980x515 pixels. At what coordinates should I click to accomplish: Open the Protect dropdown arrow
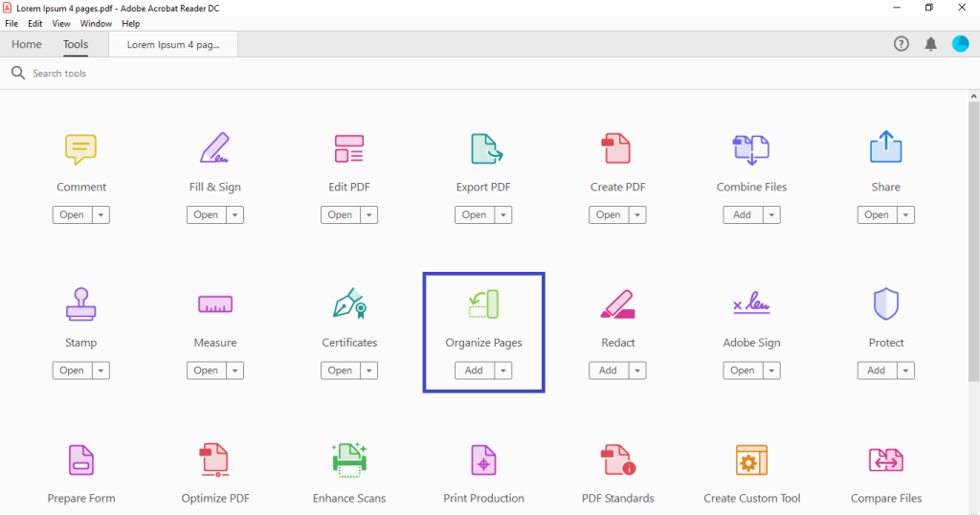coord(905,370)
